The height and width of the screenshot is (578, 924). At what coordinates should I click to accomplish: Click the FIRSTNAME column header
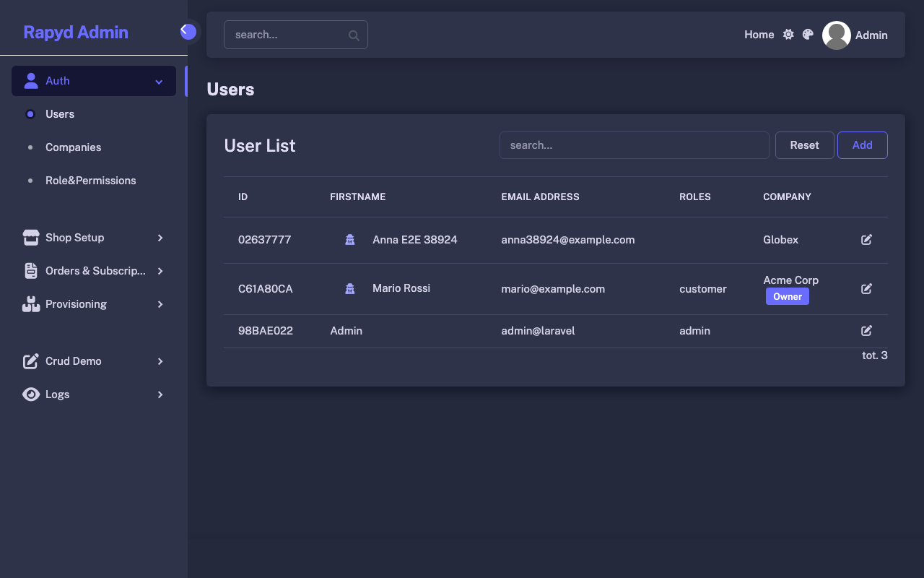(x=358, y=197)
